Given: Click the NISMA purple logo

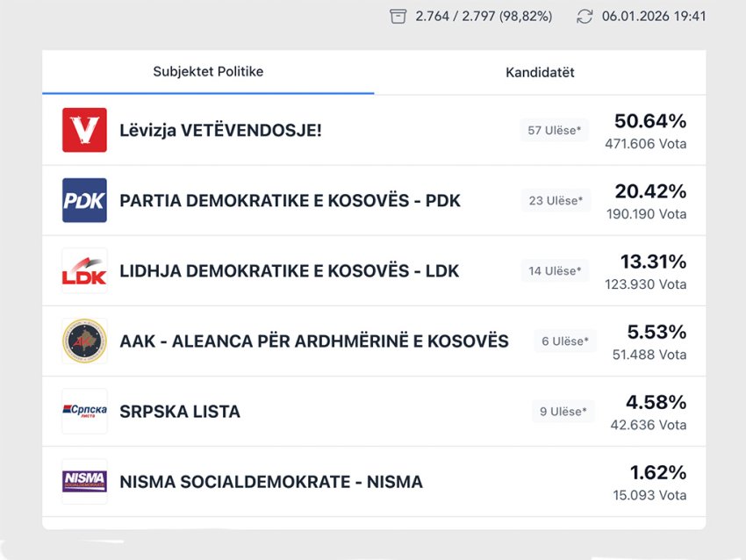Looking at the screenshot, I should (84, 481).
